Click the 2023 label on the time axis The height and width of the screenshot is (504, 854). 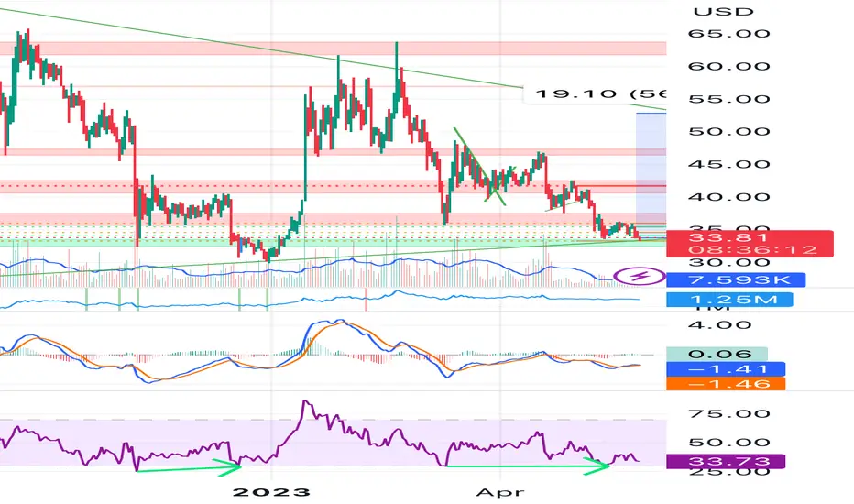tap(271, 493)
